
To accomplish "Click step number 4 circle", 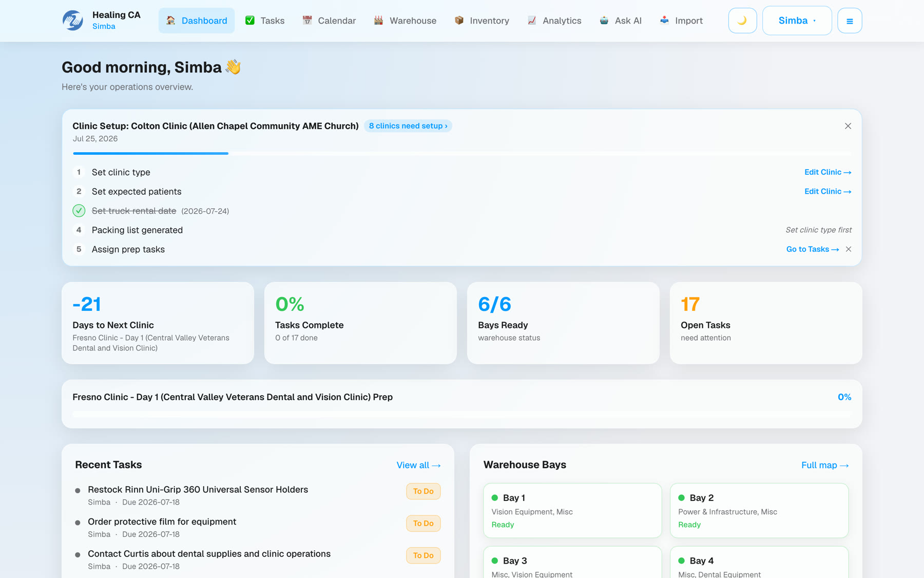I will pos(79,230).
